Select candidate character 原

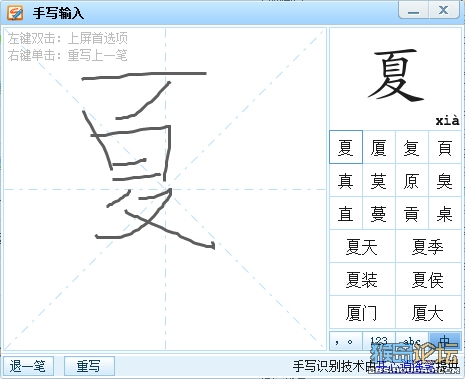point(412,180)
